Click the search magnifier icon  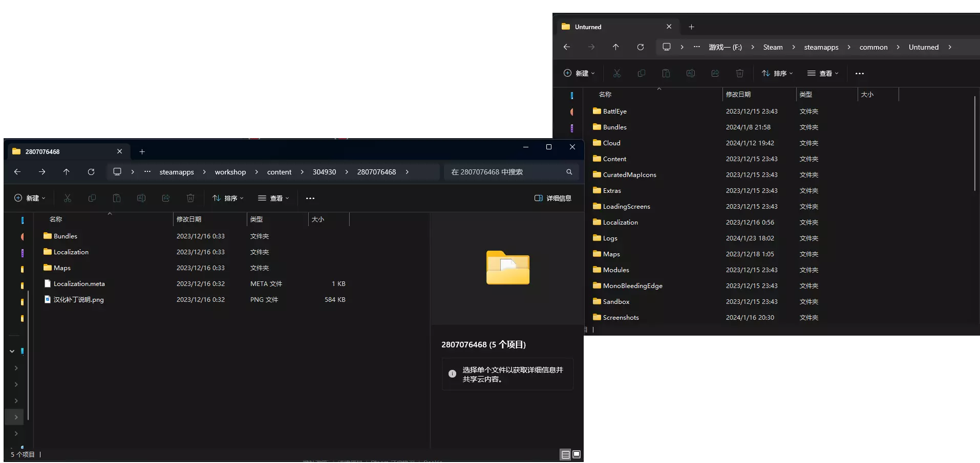[x=569, y=172]
